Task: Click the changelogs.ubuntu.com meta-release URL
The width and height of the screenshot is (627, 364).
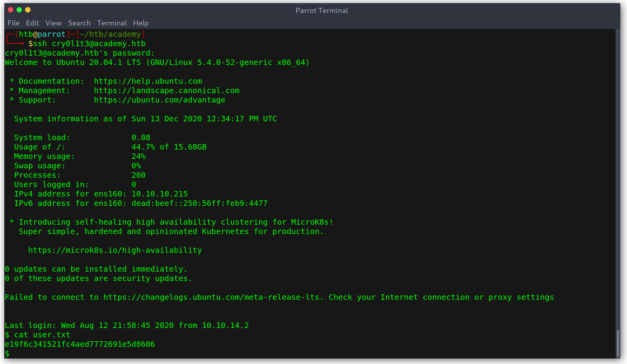Action: pyautogui.click(x=213, y=297)
